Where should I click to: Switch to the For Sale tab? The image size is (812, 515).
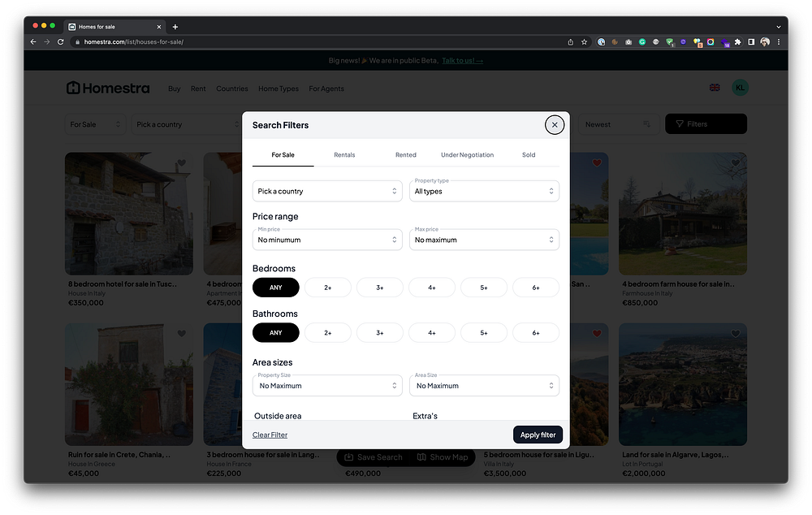pos(283,155)
